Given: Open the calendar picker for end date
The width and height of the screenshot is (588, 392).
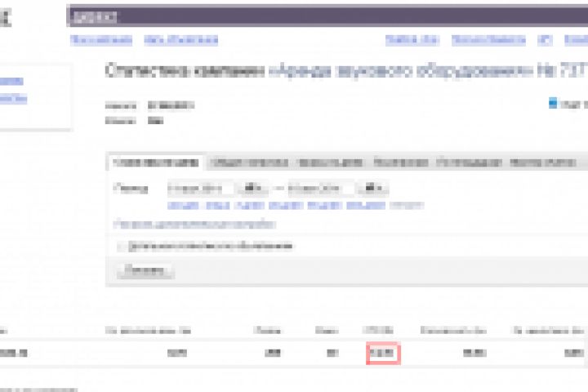Looking at the screenshot, I should coord(373,189).
